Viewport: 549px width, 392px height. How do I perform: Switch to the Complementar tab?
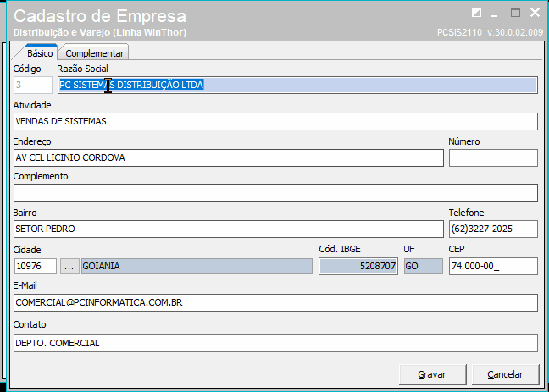pos(94,53)
